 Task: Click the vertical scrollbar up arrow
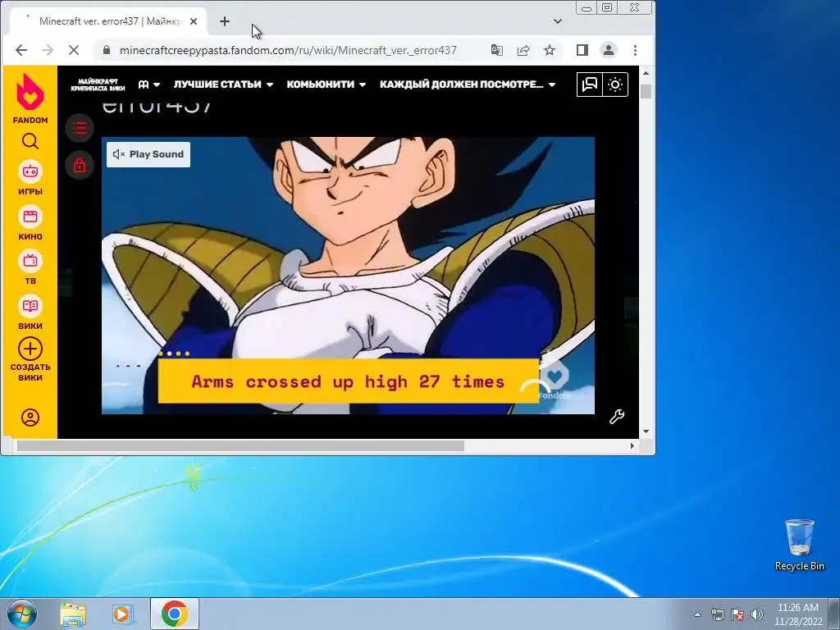646,73
